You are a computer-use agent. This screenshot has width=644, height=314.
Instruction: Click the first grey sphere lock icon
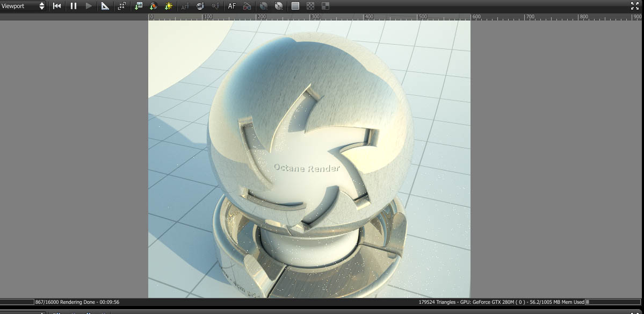pyautogui.click(x=264, y=6)
